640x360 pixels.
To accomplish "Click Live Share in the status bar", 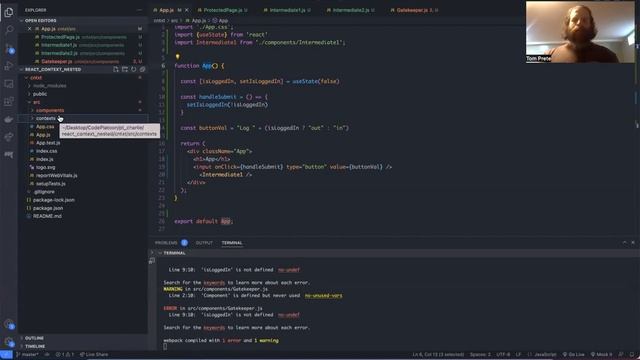I will click(94, 355).
